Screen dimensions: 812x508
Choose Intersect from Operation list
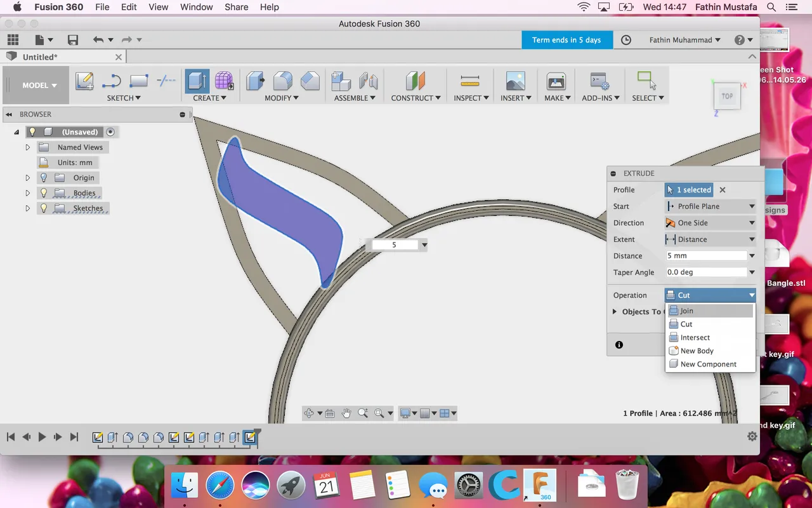pyautogui.click(x=710, y=337)
